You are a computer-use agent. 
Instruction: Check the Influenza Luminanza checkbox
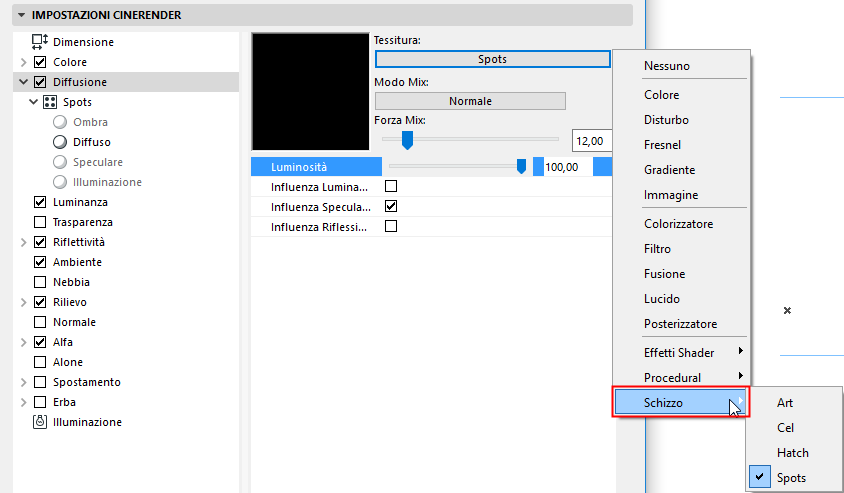[391, 186]
